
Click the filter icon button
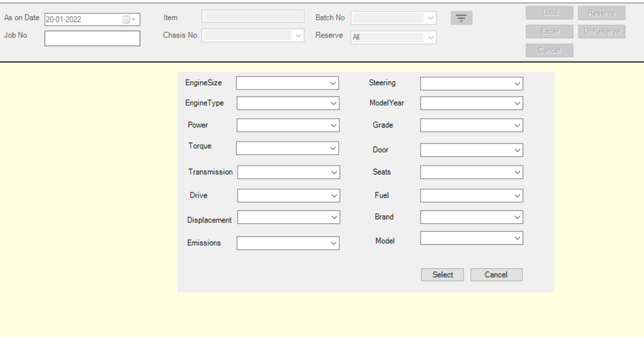pos(461,18)
